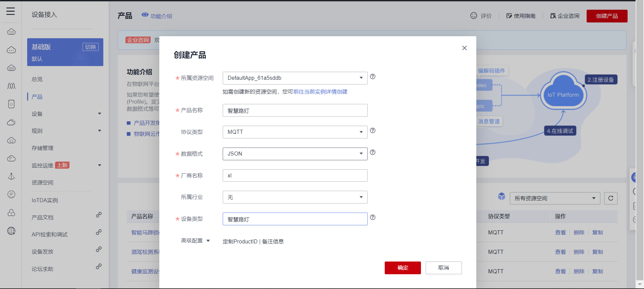Image resolution: width=644 pixels, height=289 pixels.
Task: Click the hamburger menu icon
Action: click(x=11, y=11)
